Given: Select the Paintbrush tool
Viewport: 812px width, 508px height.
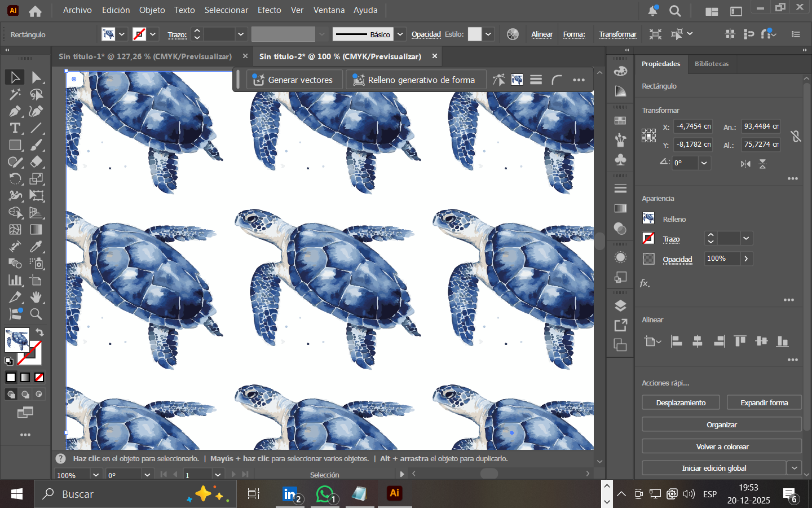Looking at the screenshot, I should [x=37, y=145].
